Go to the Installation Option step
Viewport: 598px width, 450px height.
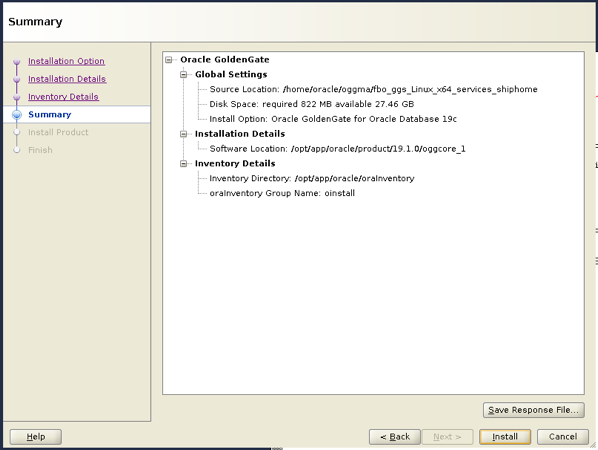[x=66, y=61]
